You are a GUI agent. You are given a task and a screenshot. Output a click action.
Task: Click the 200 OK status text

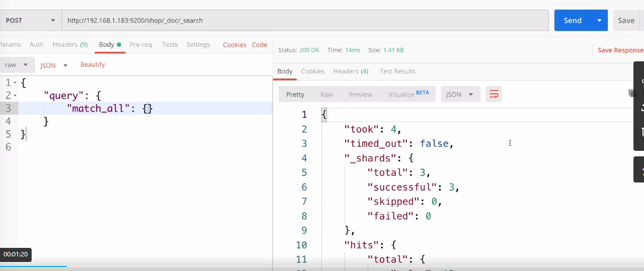click(309, 50)
